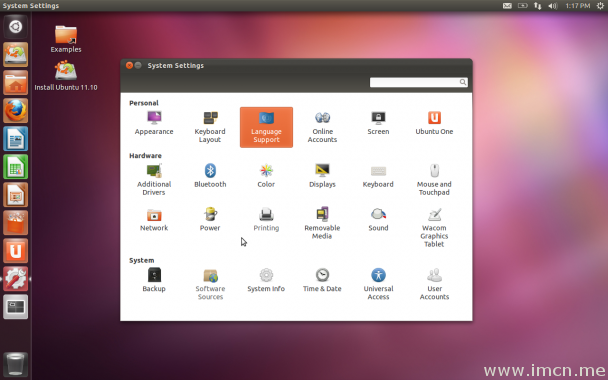Open the network indicator menu
Viewport: 608px width, 380px height.
pos(537,6)
